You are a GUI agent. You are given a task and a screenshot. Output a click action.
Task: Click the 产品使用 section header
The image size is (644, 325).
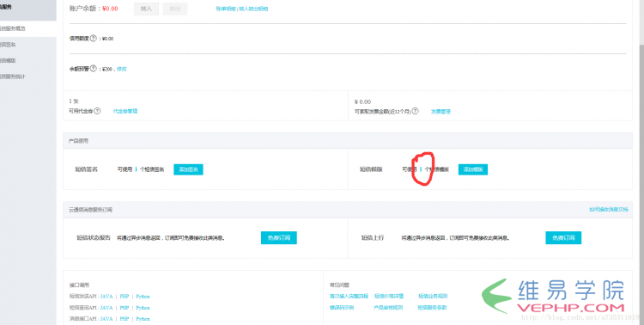348,141
